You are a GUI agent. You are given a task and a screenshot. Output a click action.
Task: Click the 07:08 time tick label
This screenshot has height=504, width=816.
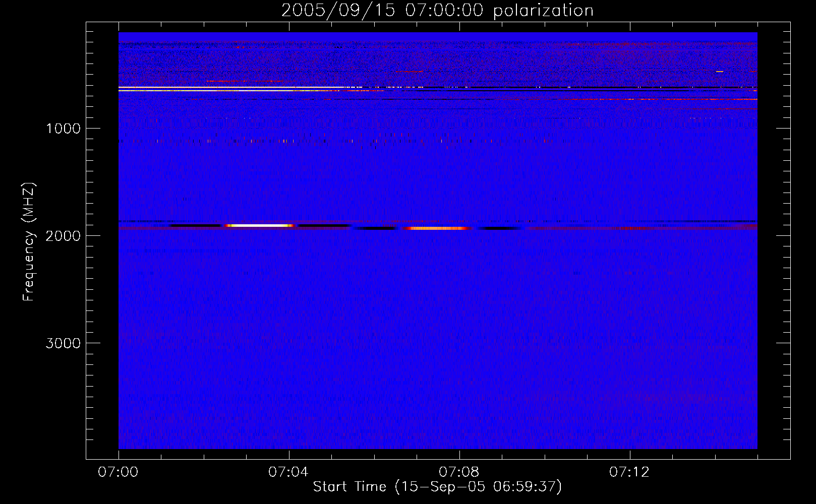pos(459,472)
